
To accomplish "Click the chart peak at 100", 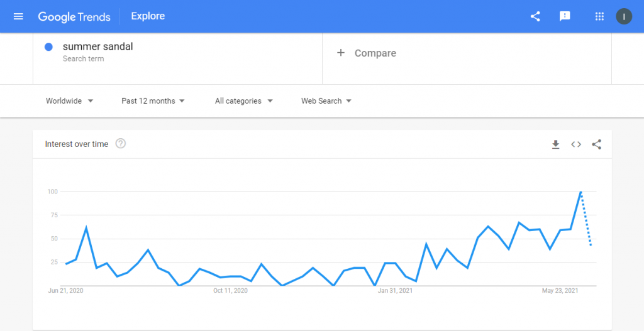I will point(580,192).
